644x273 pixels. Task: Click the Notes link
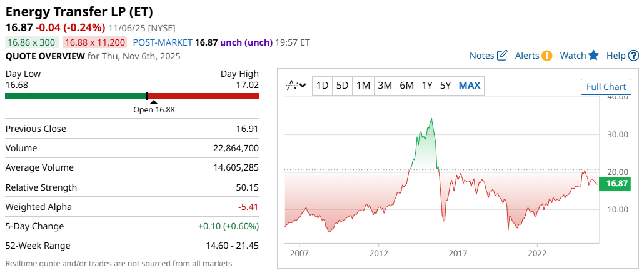tap(481, 56)
